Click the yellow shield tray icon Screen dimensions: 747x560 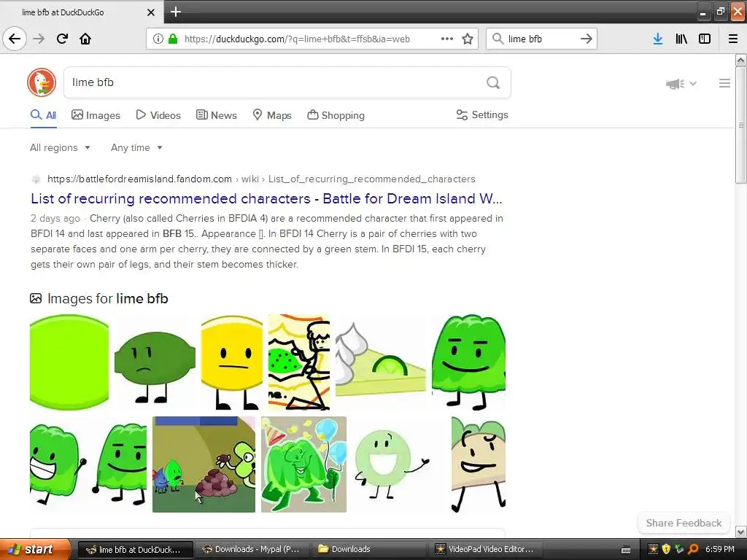(666, 549)
